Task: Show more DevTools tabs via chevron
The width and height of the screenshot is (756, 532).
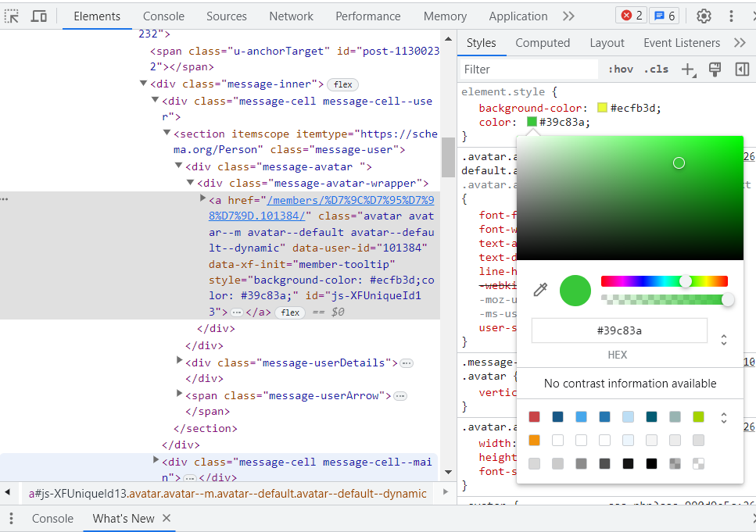Action: [x=568, y=16]
